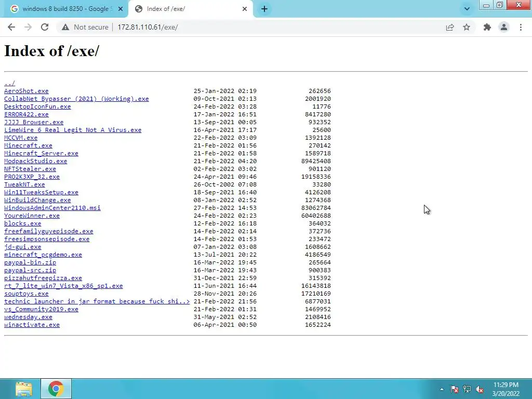Open the Action Center flag icon
Image resolution: width=532 pixels, height=399 pixels.
click(x=454, y=389)
